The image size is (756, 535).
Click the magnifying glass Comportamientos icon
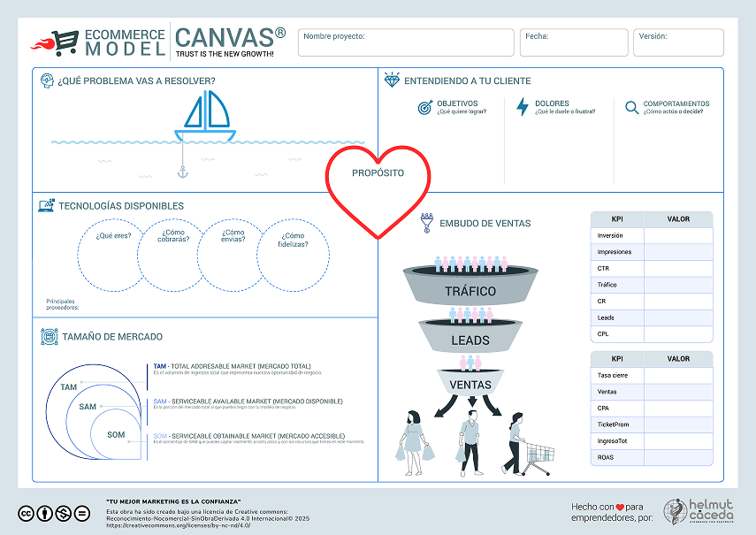point(631,107)
